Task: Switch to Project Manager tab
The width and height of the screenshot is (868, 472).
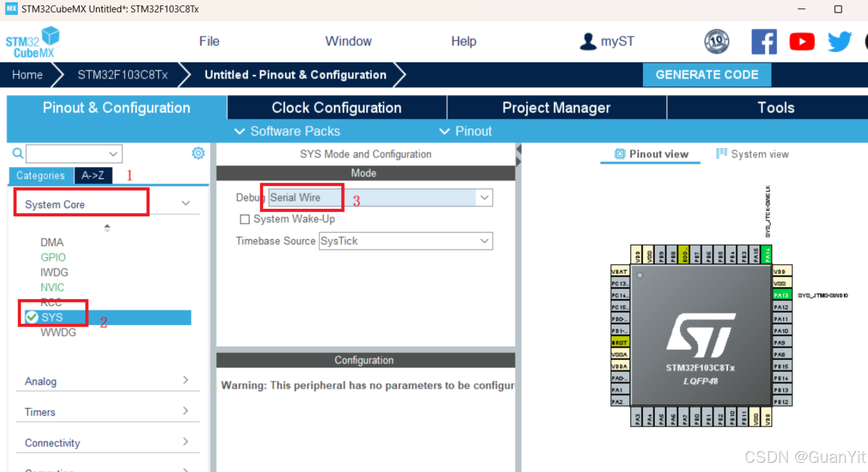Action: coord(556,108)
